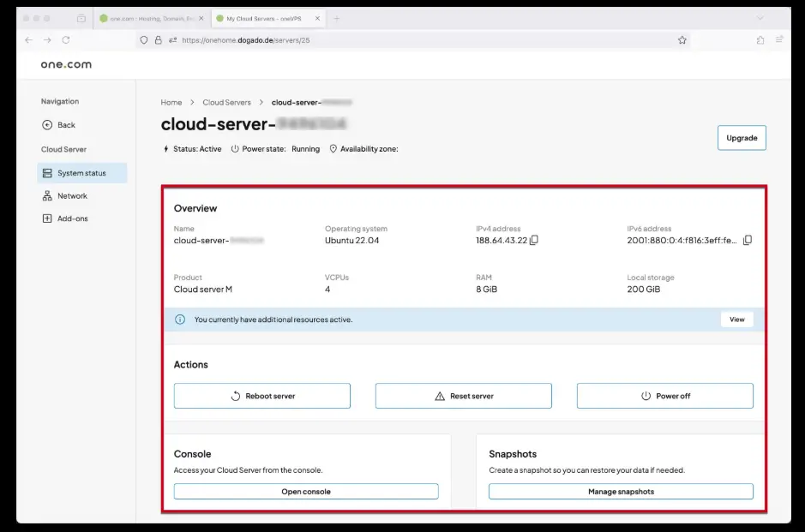
Task: Click the Ubuntu 22.04 operating system value
Action: pyautogui.click(x=352, y=241)
